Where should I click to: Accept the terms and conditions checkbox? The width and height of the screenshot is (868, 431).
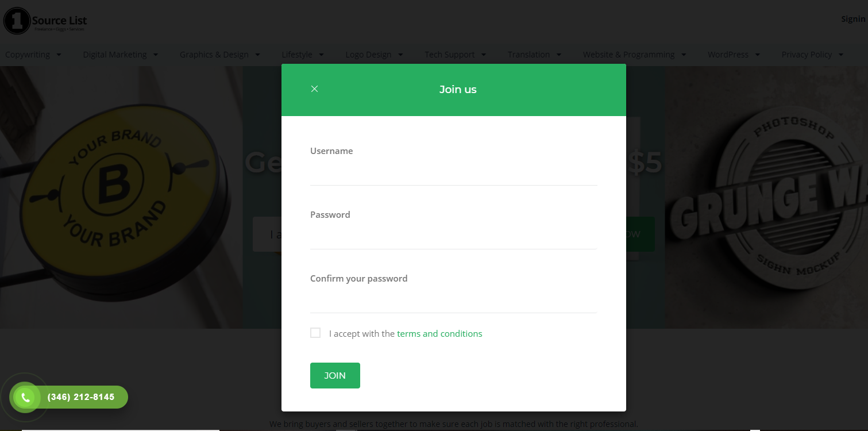[315, 333]
